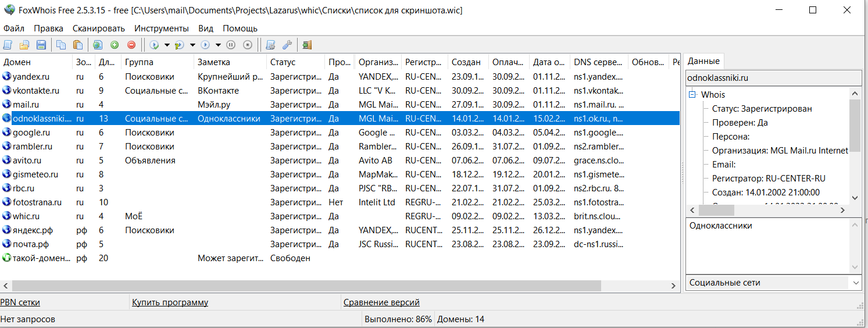Click the globe icon beside yandex.ru
Image resolution: width=868 pixels, height=328 pixels.
coord(6,77)
